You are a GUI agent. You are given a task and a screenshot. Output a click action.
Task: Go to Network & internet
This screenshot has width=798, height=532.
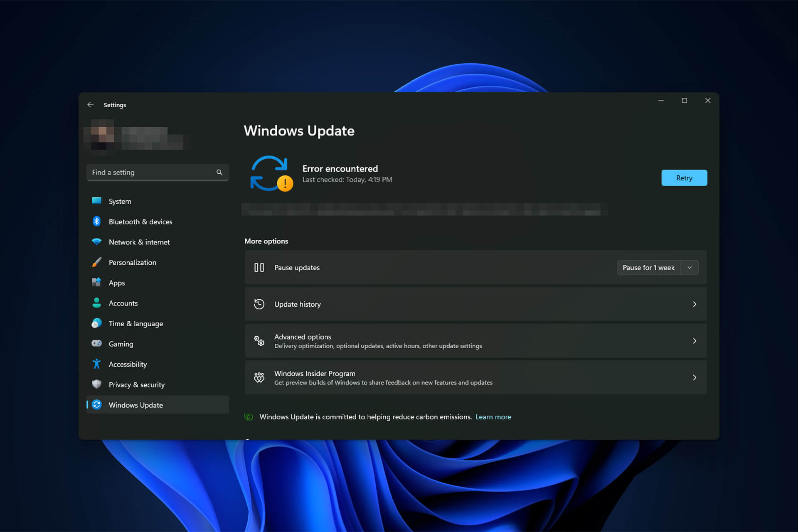click(158, 242)
